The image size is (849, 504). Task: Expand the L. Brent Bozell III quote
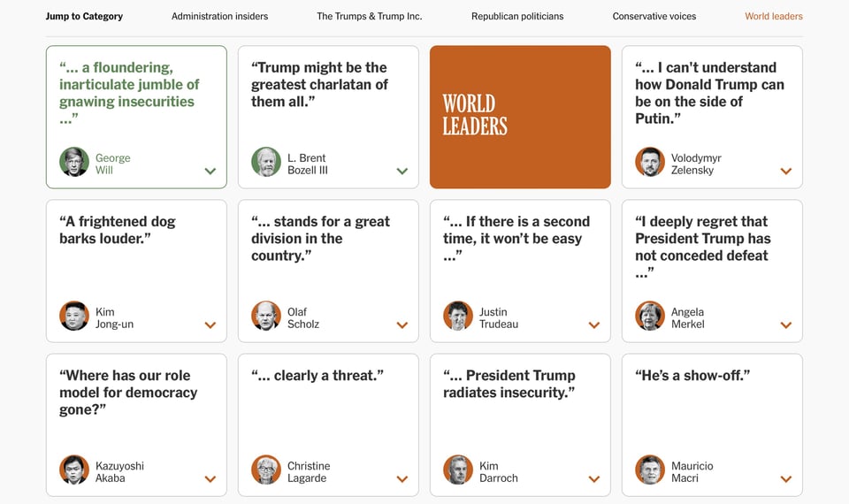tap(402, 172)
